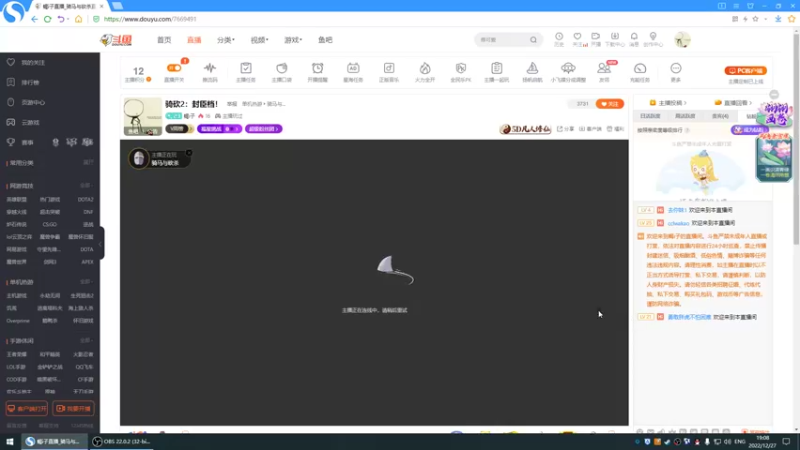
Task: Open the 消息 bell notification icon
Action: (x=634, y=37)
